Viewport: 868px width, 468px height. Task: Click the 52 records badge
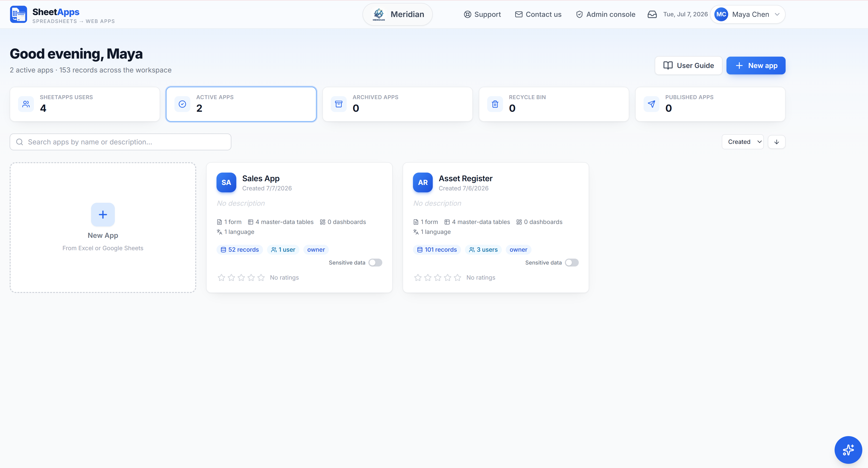pyautogui.click(x=240, y=249)
